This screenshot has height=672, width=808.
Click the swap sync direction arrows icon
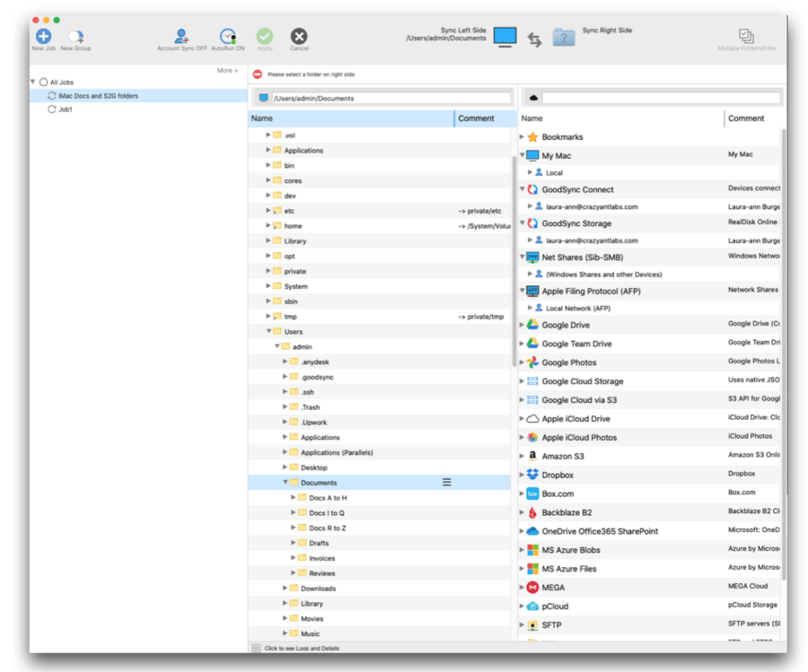[x=533, y=39]
